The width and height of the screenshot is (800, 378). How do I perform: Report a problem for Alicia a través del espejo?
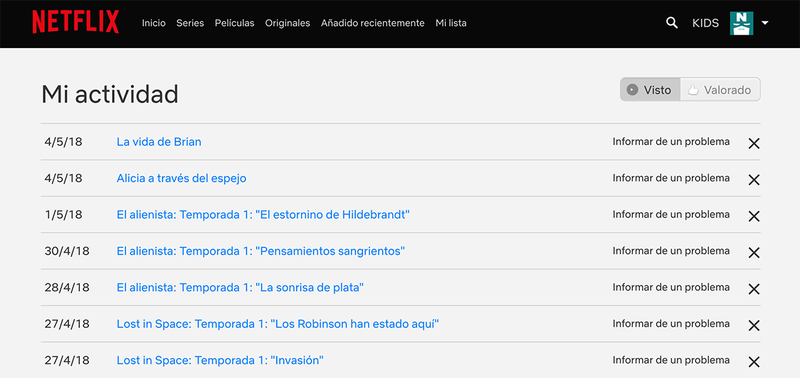click(x=671, y=178)
